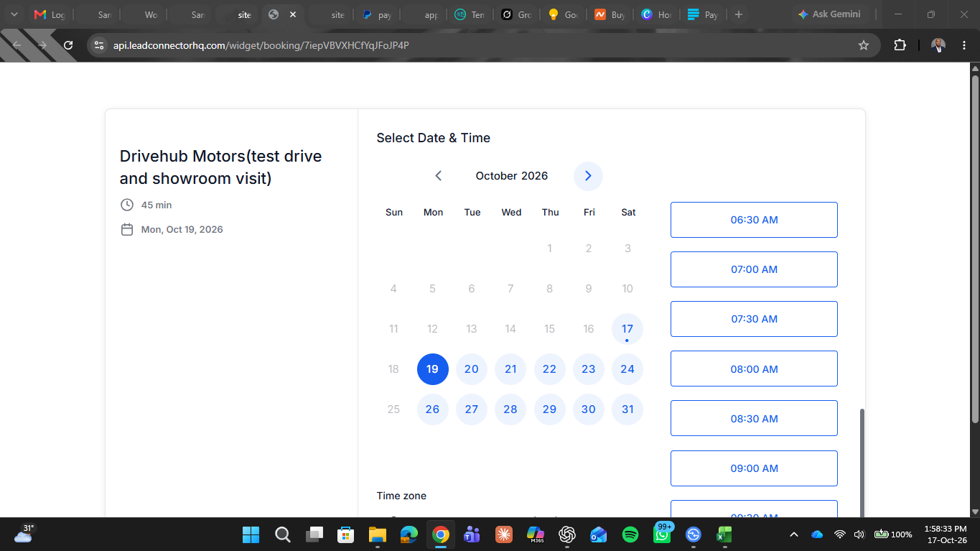View site information icon in address bar

coord(100,45)
